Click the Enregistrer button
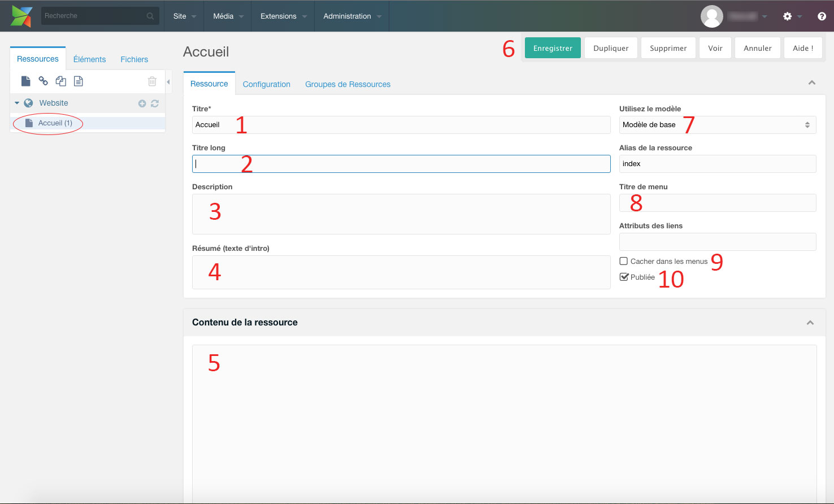834x504 pixels. click(x=553, y=48)
